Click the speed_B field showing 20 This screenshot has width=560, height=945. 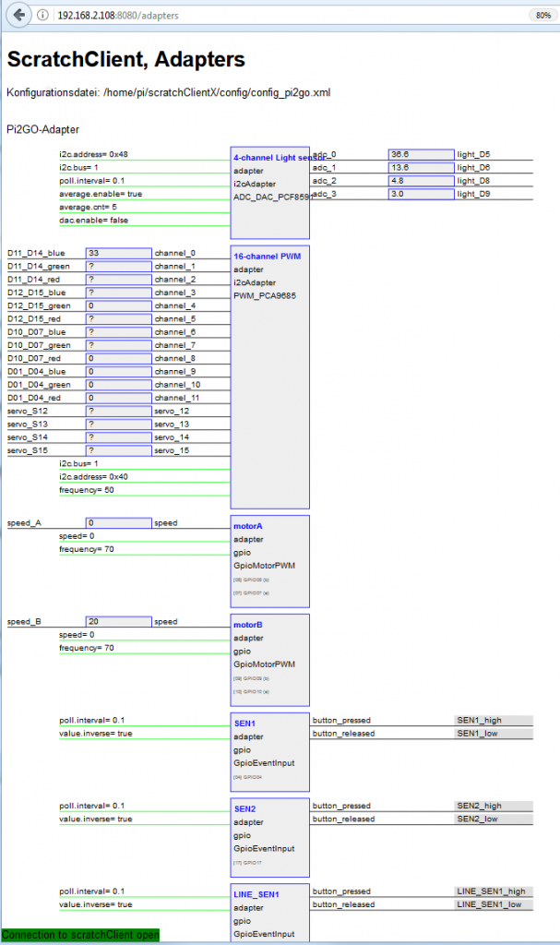tap(119, 621)
